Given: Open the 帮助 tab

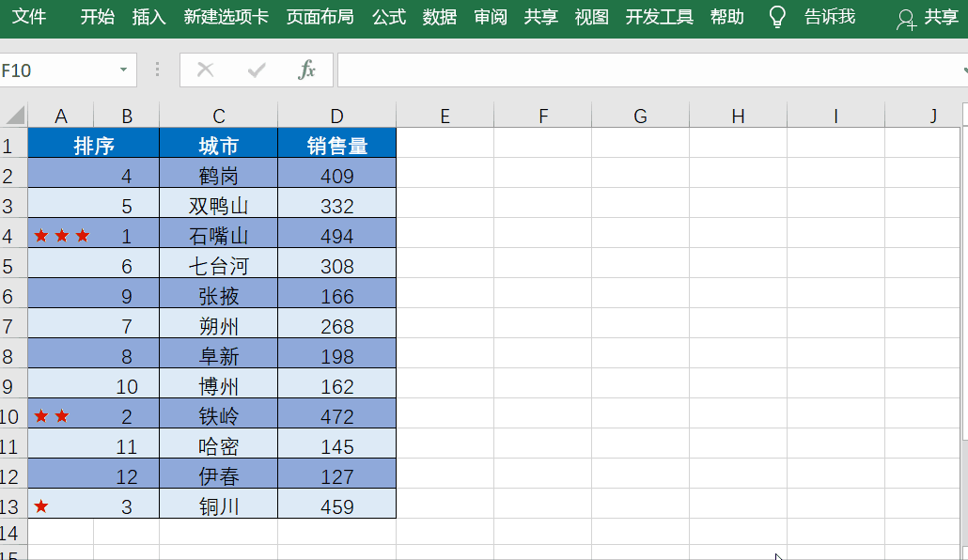Looking at the screenshot, I should (x=726, y=17).
